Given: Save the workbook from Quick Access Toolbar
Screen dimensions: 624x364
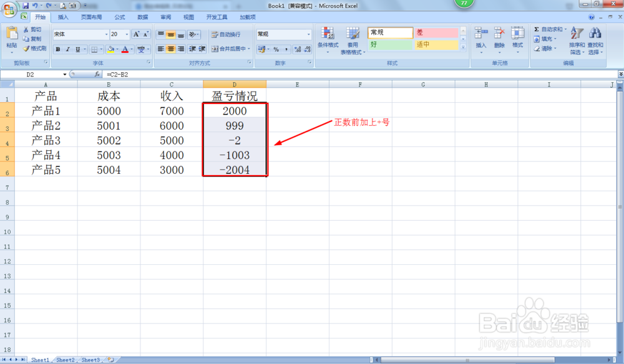Looking at the screenshot, I should [26, 6].
